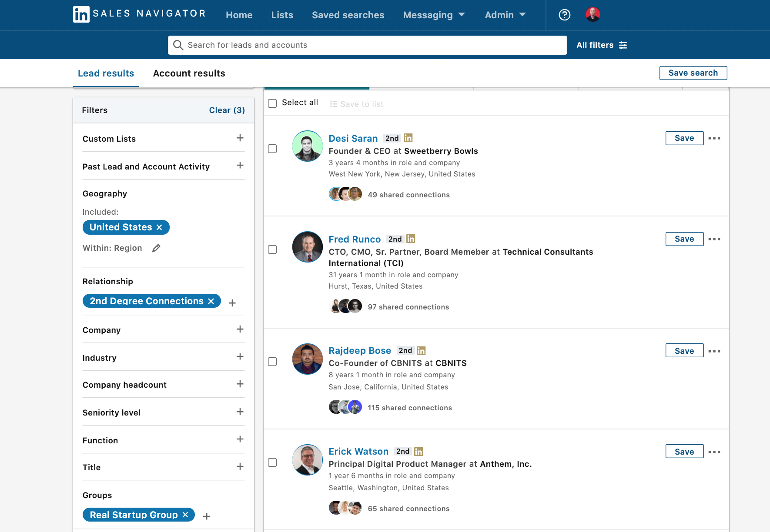
Task: Add another Groups filter with plus
Action: coord(207,516)
